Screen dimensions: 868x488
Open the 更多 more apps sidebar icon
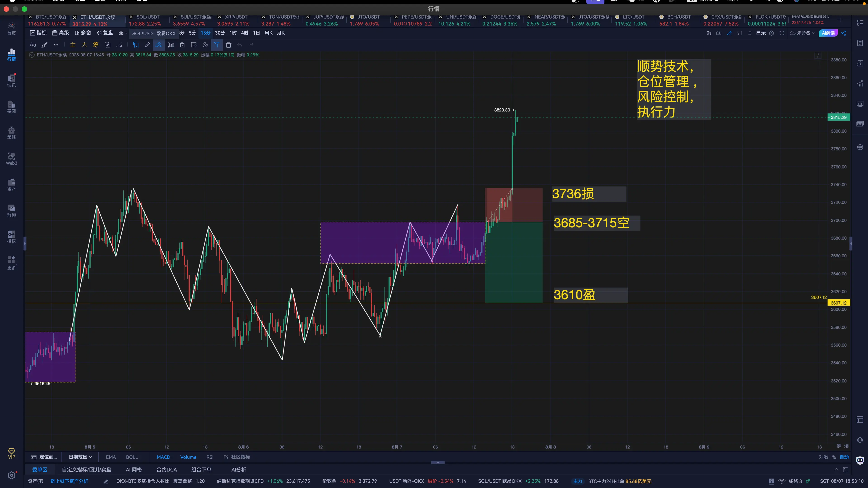click(x=12, y=263)
